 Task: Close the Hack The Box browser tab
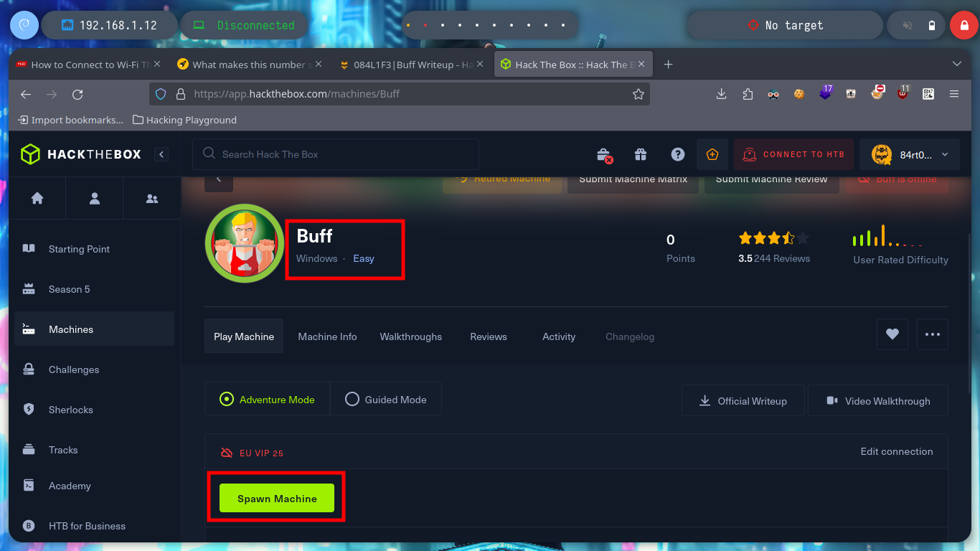[x=641, y=64]
